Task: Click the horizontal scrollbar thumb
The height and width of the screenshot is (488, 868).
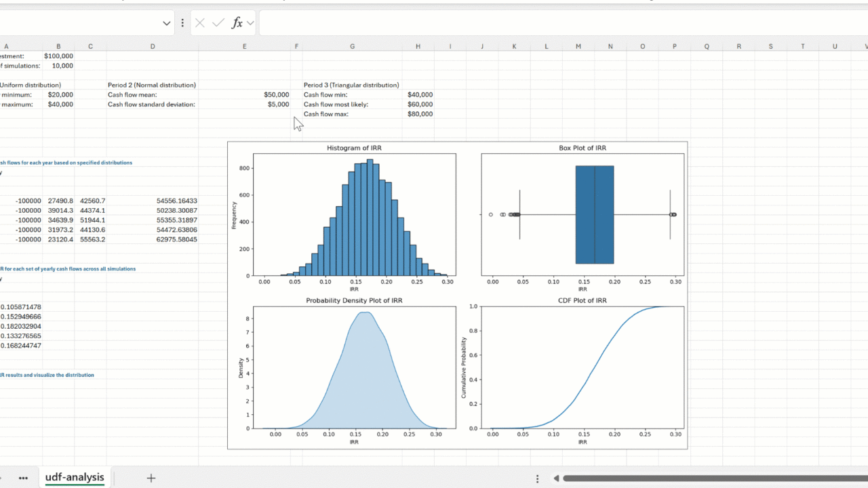Action: tap(712, 479)
